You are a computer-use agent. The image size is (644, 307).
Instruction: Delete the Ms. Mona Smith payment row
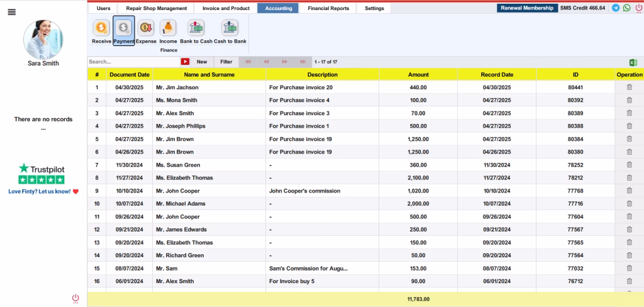pos(629,100)
